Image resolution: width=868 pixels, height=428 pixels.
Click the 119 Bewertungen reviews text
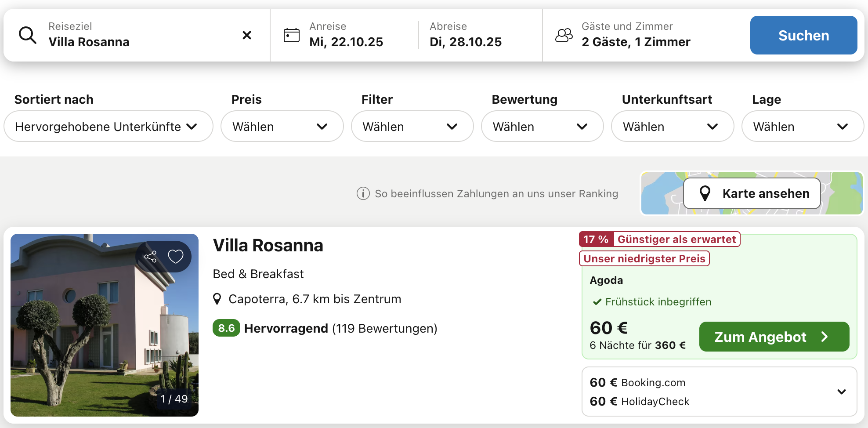click(385, 329)
